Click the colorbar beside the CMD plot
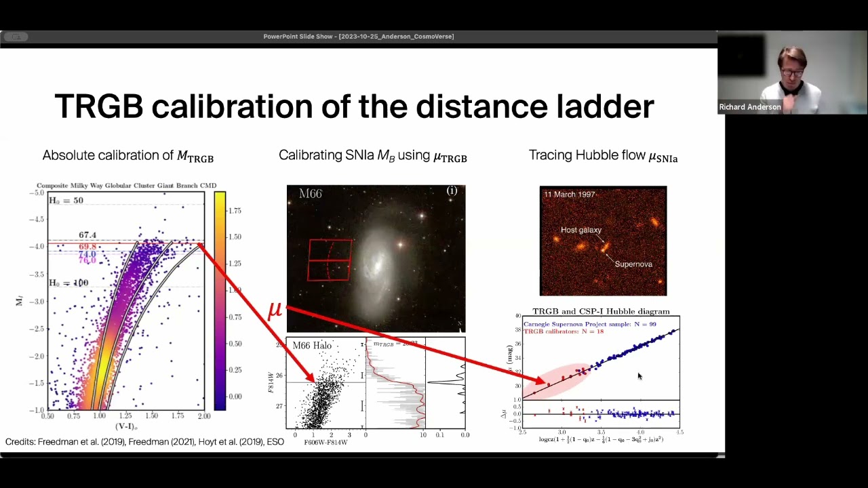868x488 pixels. point(220,301)
